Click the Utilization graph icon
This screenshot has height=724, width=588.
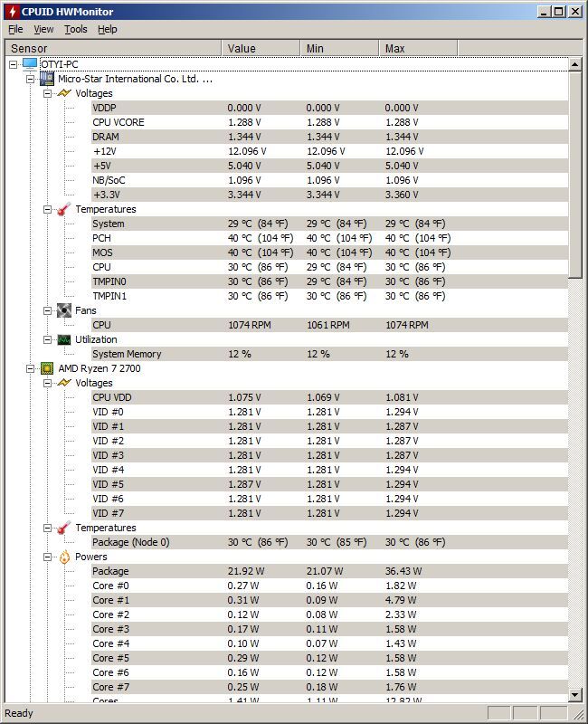click(x=63, y=340)
